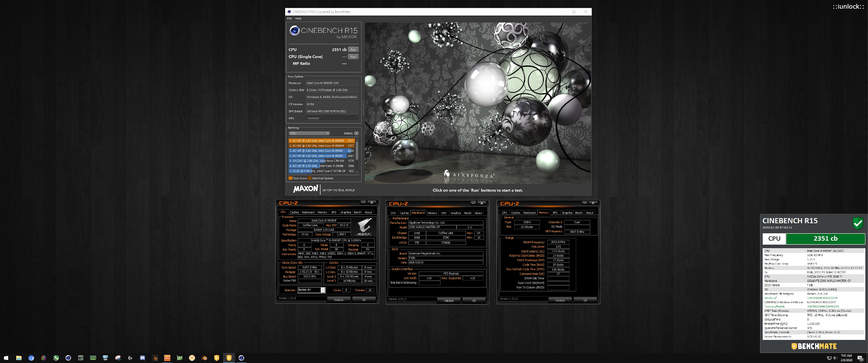Click the Windows Start button
This screenshot has width=868, height=363.
tap(6, 358)
